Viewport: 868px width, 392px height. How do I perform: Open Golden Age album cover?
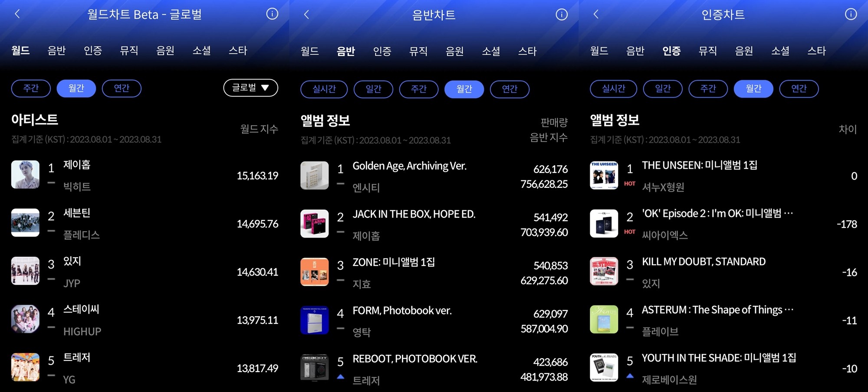coord(315,176)
